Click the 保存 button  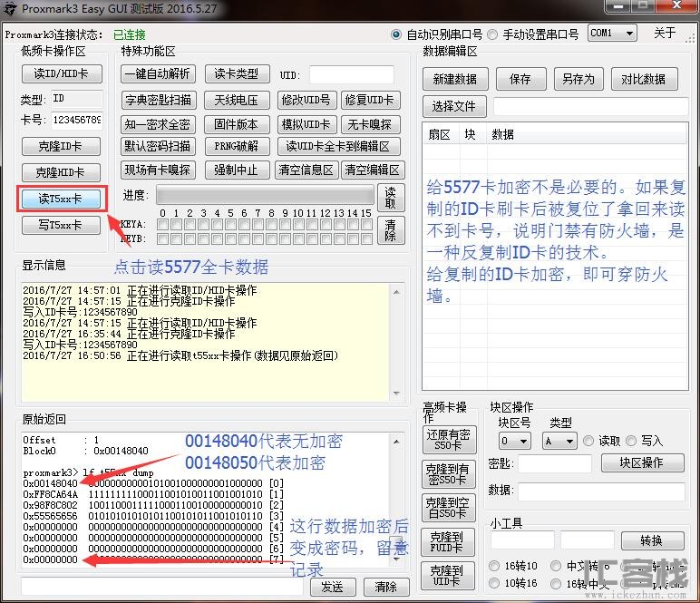(521, 80)
